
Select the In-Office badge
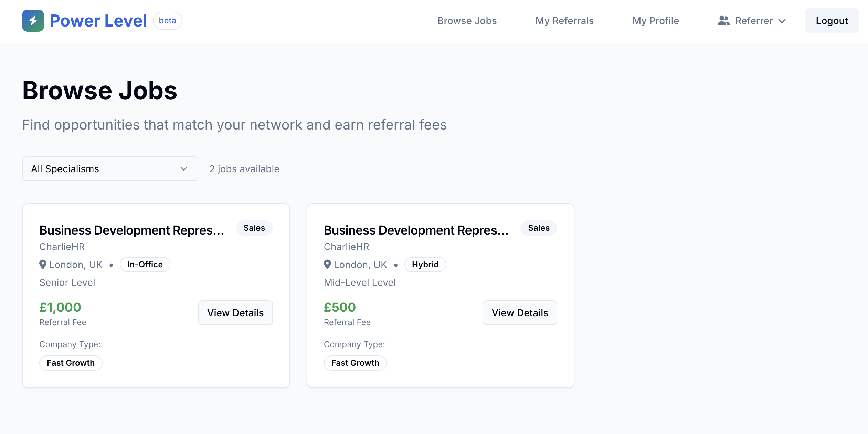[145, 265]
